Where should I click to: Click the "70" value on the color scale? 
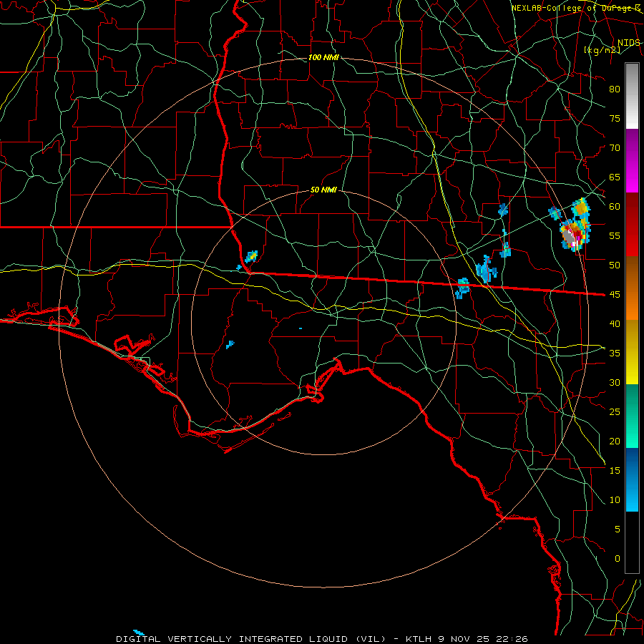(x=615, y=148)
